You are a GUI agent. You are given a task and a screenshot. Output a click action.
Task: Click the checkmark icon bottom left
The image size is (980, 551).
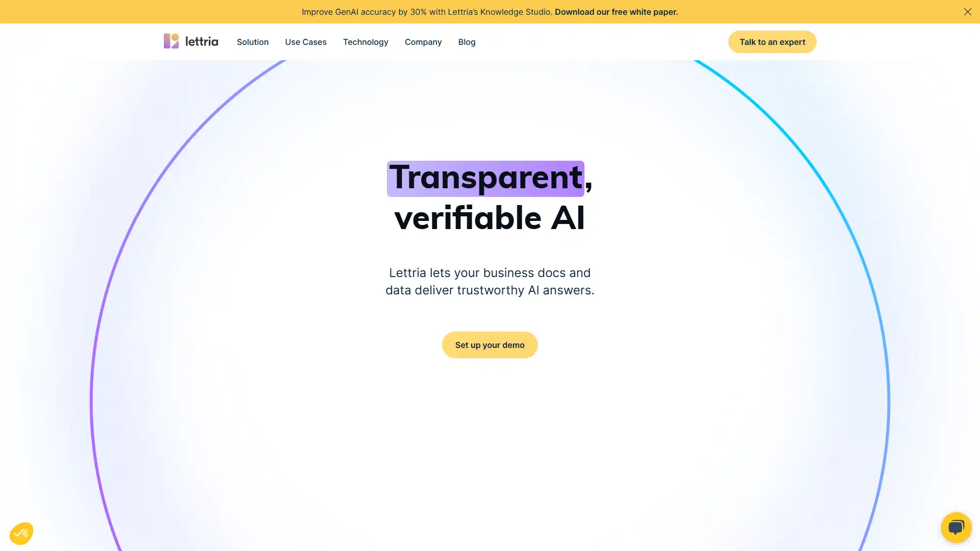pyautogui.click(x=21, y=533)
